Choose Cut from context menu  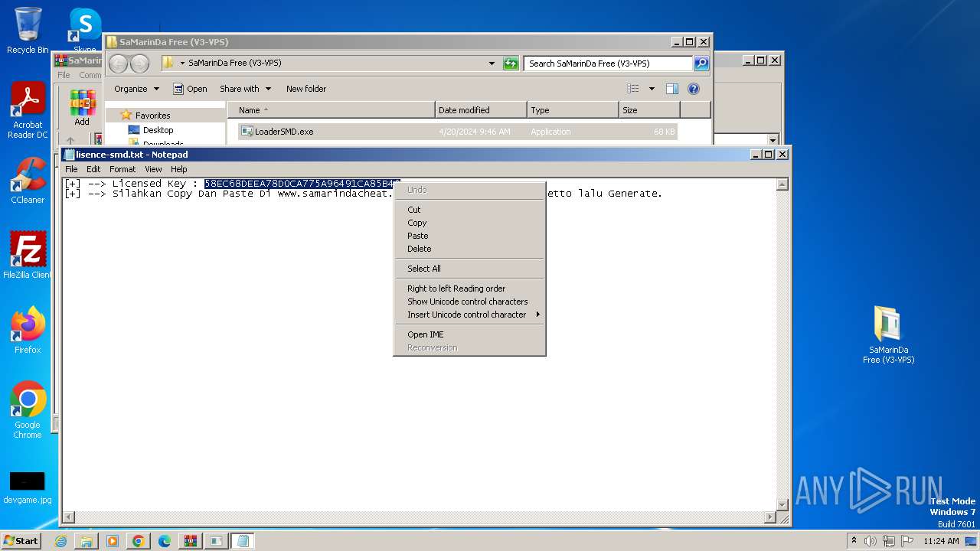(x=469, y=210)
